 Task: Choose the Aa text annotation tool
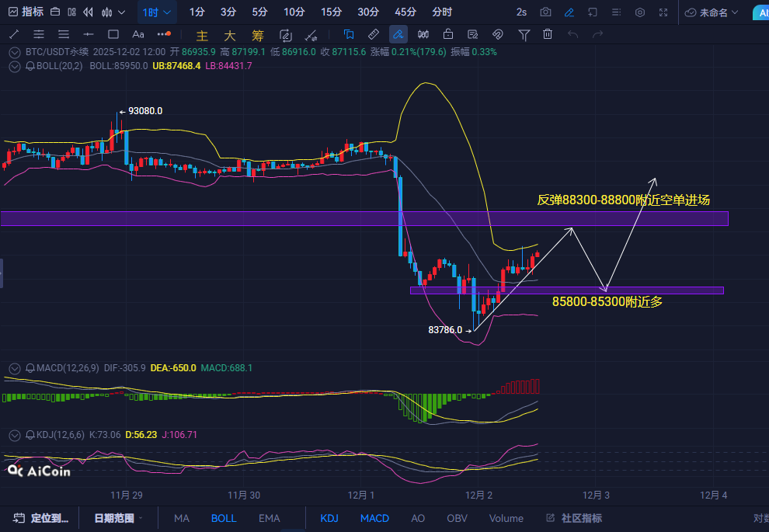pos(138,34)
